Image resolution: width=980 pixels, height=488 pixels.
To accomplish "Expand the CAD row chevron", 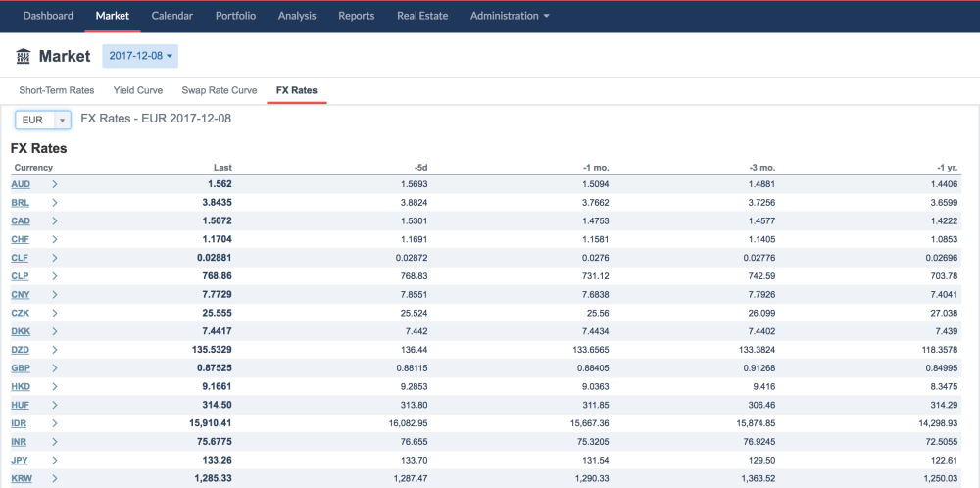I will point(55,220).
